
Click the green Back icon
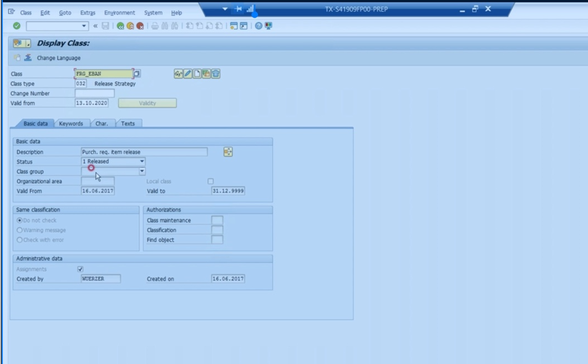(120, 26)
